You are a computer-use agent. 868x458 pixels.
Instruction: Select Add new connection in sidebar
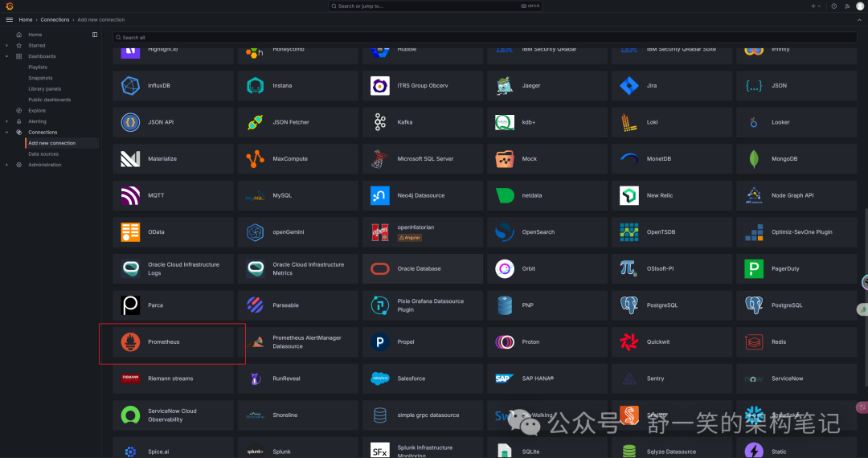point(63,143)
